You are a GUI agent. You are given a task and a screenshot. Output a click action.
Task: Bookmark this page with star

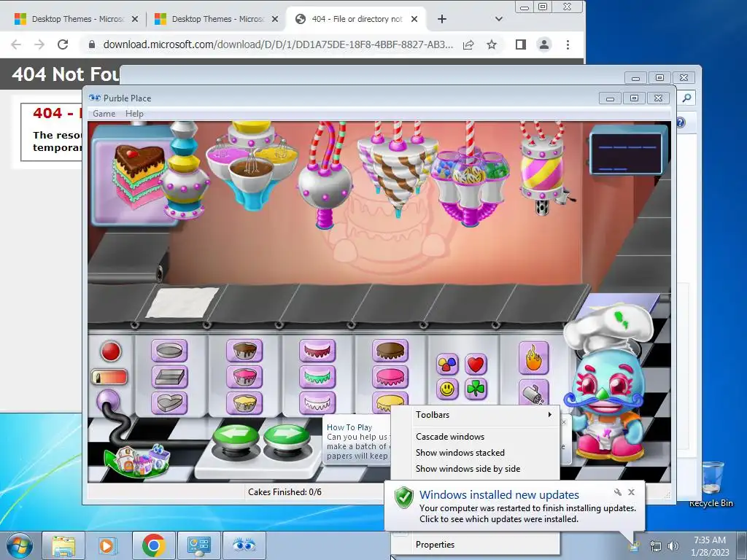coord(492,44)
